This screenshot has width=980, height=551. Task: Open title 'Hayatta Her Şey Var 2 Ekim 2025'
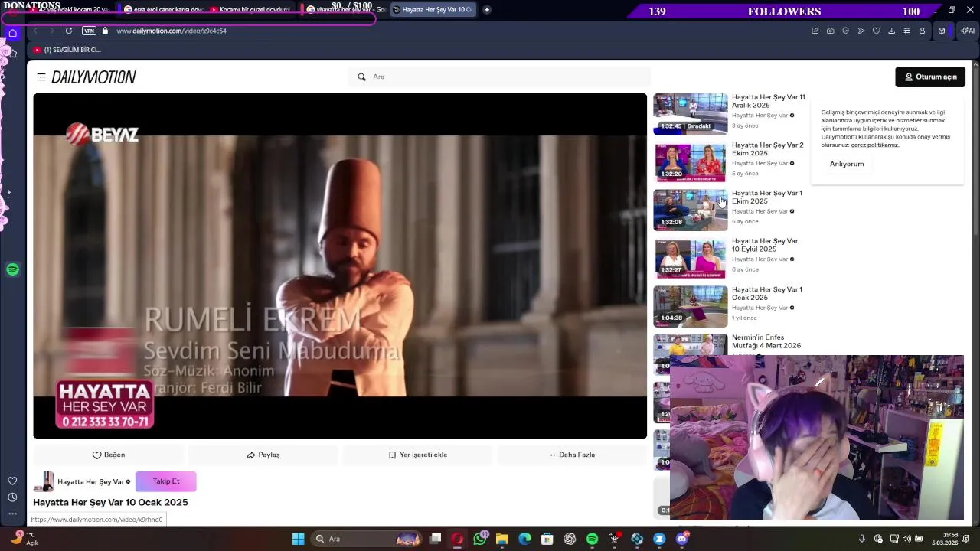[x=767, y=149]
